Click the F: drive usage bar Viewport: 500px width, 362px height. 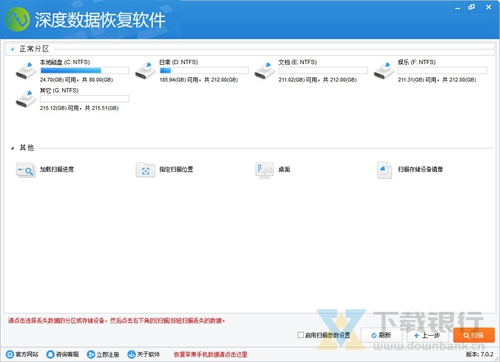[443, 71]
